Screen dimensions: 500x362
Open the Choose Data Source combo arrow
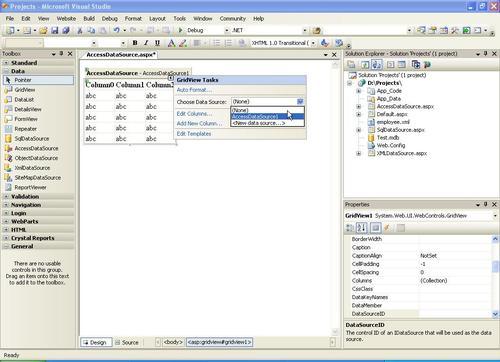click(x=300, y=102)
